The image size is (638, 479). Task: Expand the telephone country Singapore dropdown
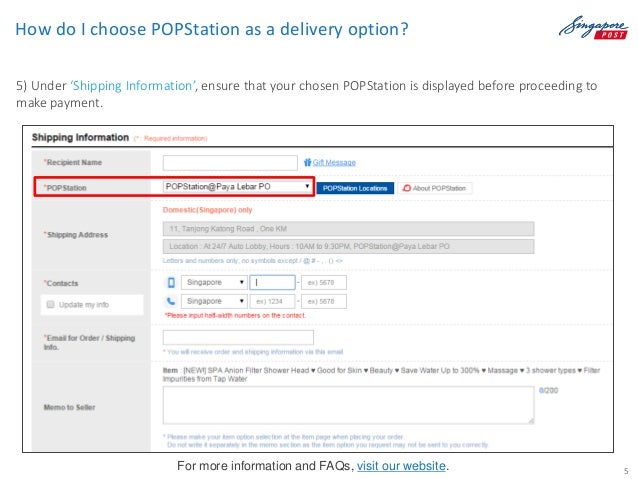tap(214, 301)
